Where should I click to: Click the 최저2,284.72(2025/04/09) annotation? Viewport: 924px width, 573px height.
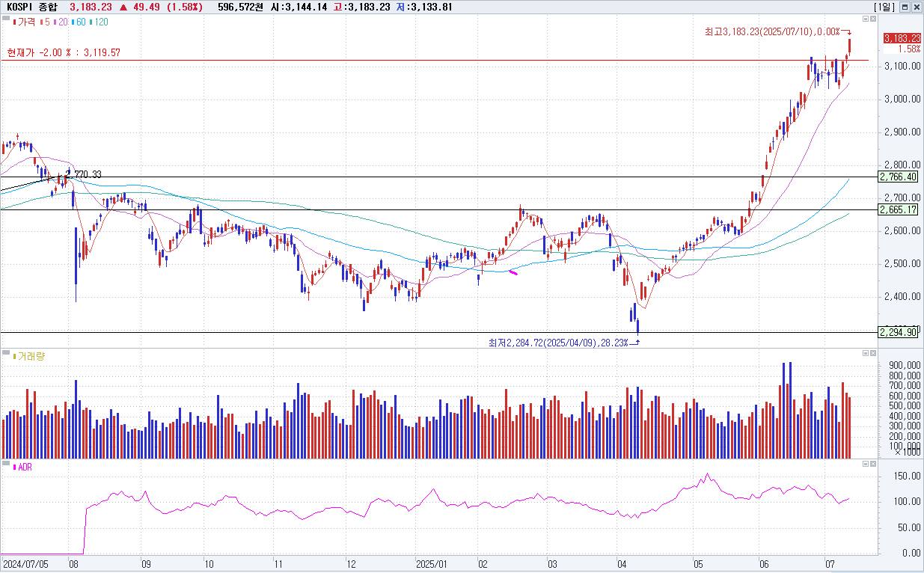click(x=559, y=343)
